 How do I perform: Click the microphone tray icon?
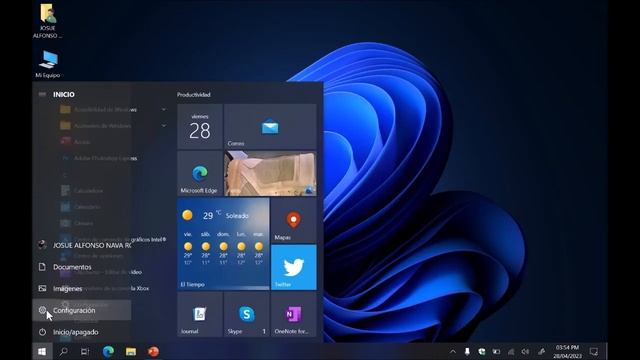[x=467, y=351]
